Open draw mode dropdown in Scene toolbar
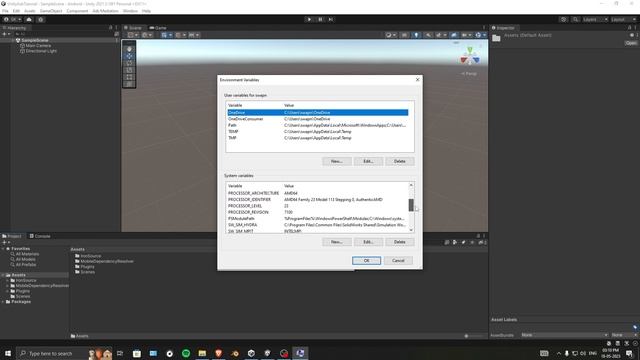Image resolution: width=640 pixels, height=360 pixels. [x=391, y=35]
